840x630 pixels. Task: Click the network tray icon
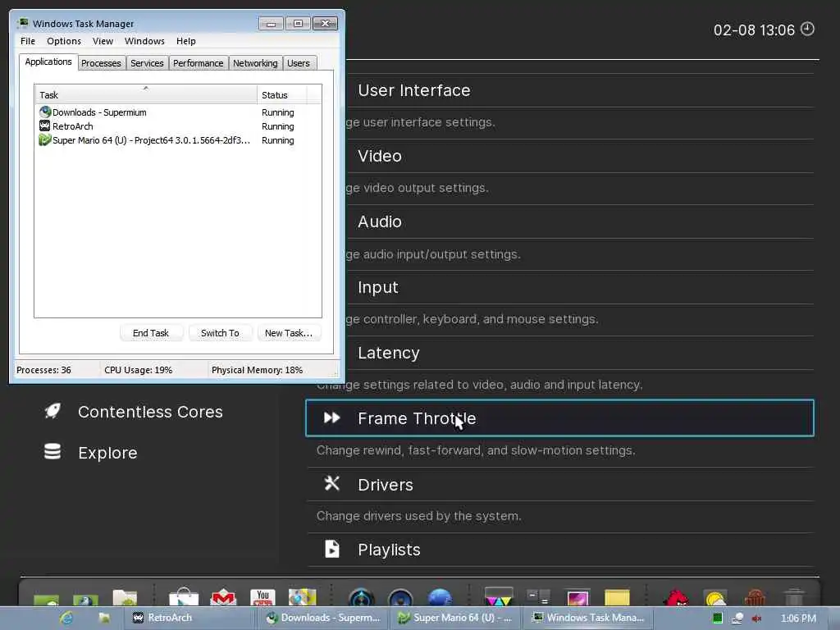pyautogui.click(x=737, y=619)
